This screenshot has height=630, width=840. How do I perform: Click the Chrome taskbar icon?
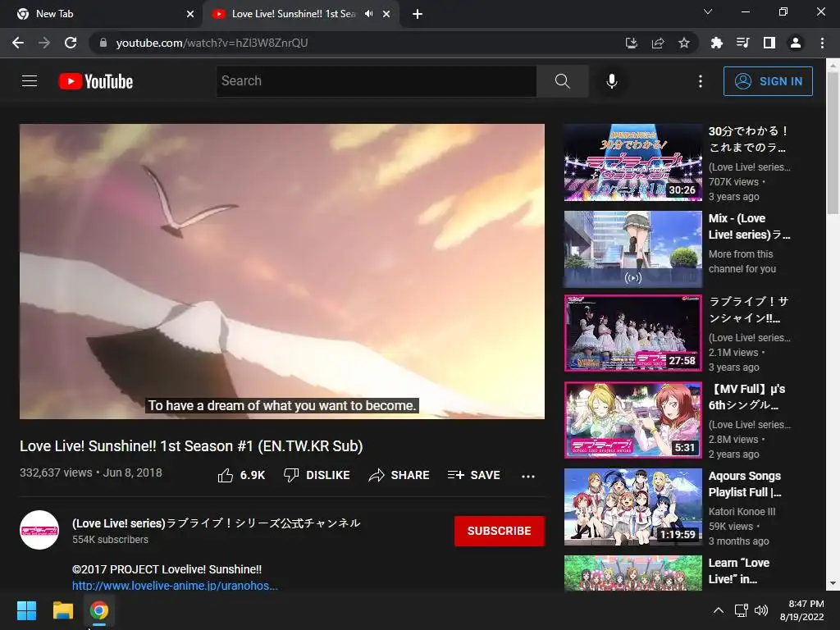pos(99,610)
